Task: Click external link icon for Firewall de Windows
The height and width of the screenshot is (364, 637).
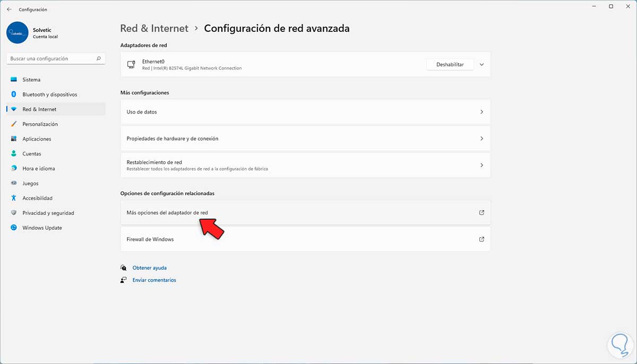Action: tap(481, 239)
